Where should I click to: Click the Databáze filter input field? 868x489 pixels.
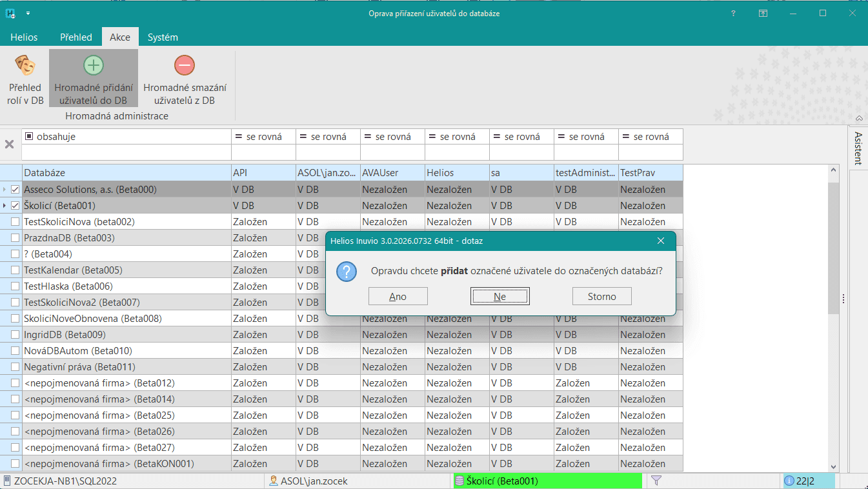tap(126, 152)
